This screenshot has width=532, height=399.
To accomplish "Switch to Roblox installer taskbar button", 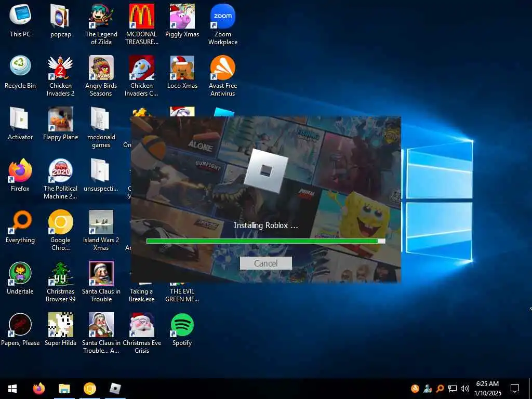I will pos(115,389).
